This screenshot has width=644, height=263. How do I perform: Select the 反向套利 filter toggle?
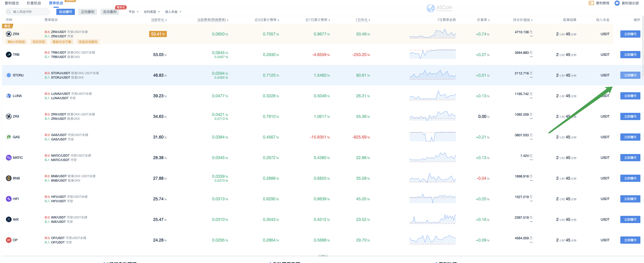coord(110,12)
